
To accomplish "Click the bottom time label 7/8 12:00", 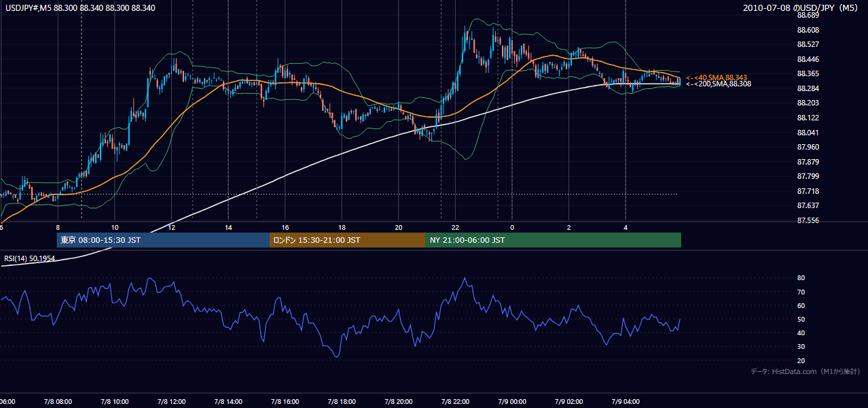I will coord(171,401).
